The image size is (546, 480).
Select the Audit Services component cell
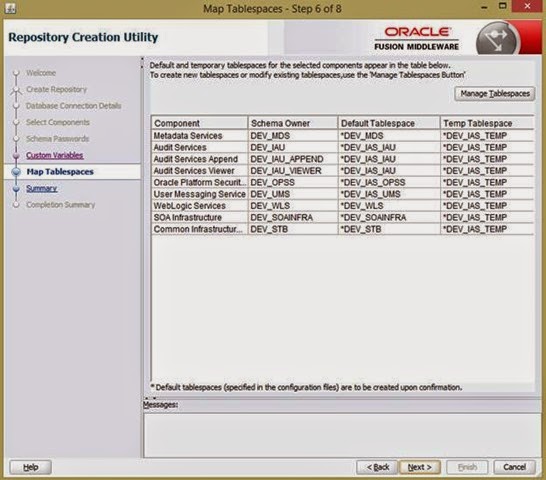(x=200, y=148)
